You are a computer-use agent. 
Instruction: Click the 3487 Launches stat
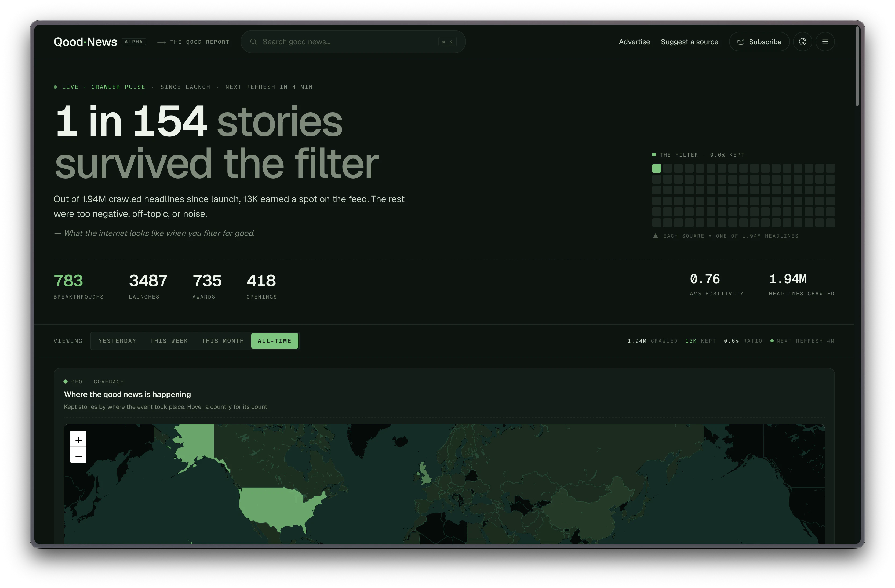click(x=148, y=286)
